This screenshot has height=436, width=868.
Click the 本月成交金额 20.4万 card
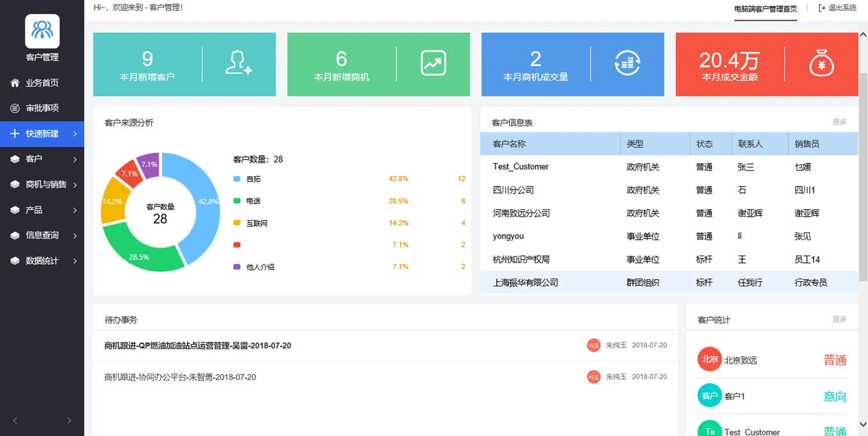767,64
